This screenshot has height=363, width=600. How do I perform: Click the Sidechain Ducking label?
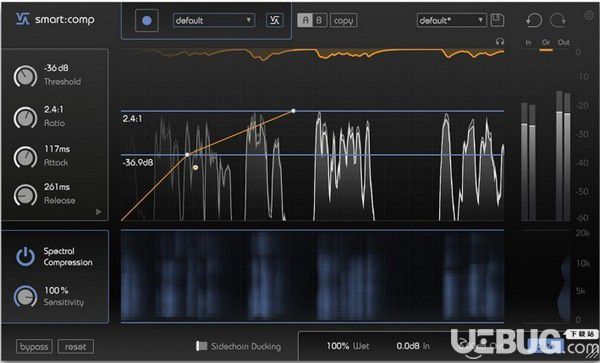[x=246, y=347]
